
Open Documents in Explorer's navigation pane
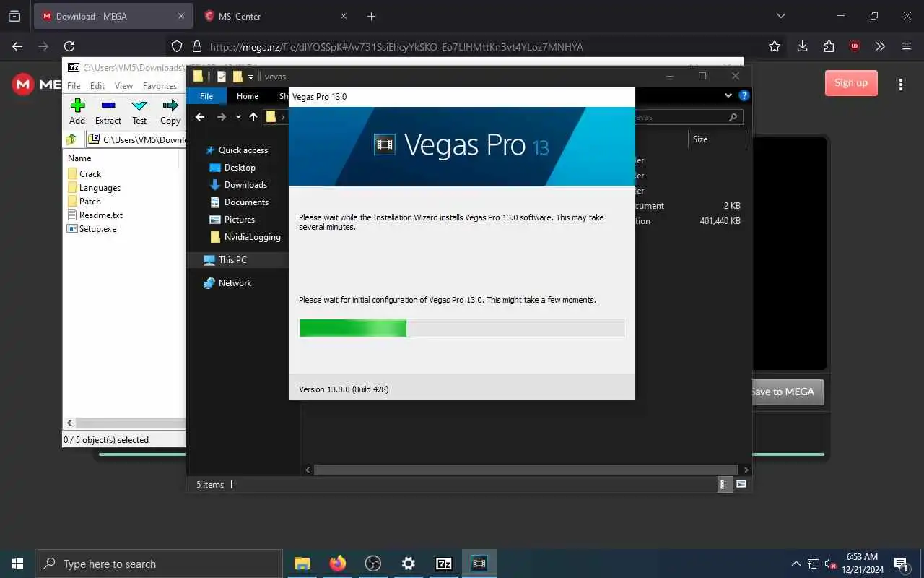click(239, 202)
